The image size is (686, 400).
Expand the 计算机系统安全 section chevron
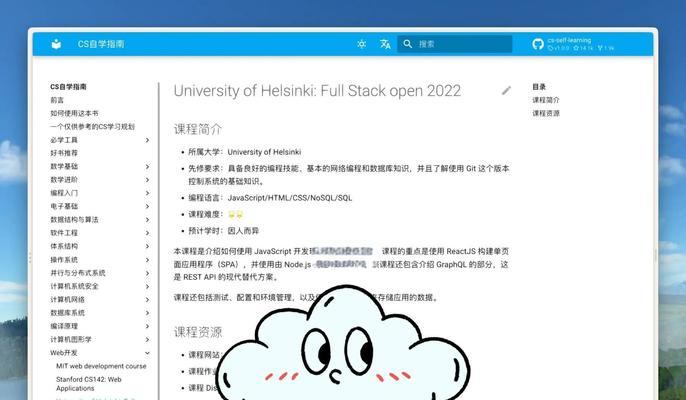(x=147, y=286)
